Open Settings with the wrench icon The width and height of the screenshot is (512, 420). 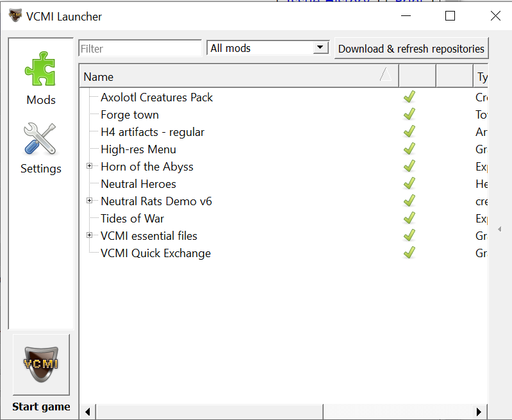(x=40, y=146)
